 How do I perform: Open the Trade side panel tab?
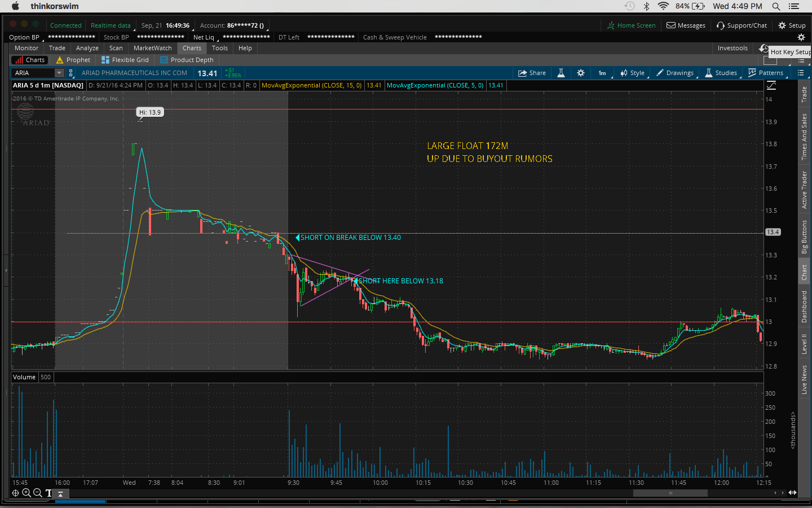[x=804, y=94]
